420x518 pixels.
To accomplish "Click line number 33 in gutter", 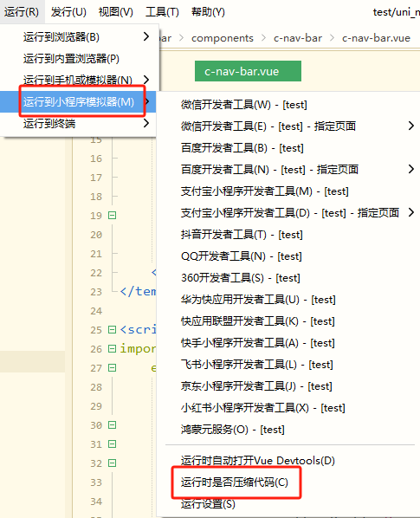I will pyautogui.click(x=96, y=482).
